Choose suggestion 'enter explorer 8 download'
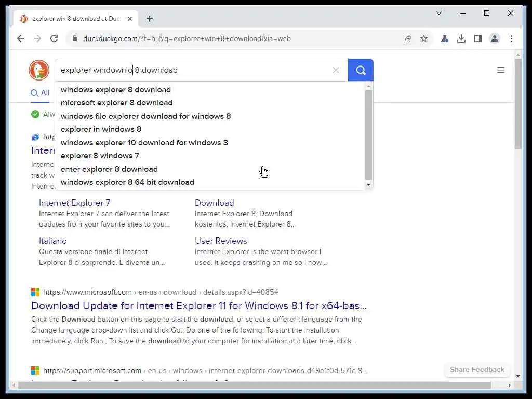 [x=109, y=169]
